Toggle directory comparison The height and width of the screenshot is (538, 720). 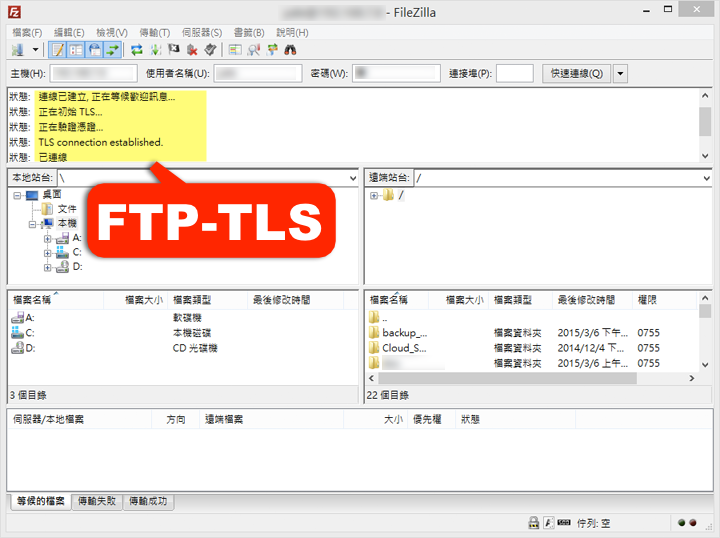(253, 50)
